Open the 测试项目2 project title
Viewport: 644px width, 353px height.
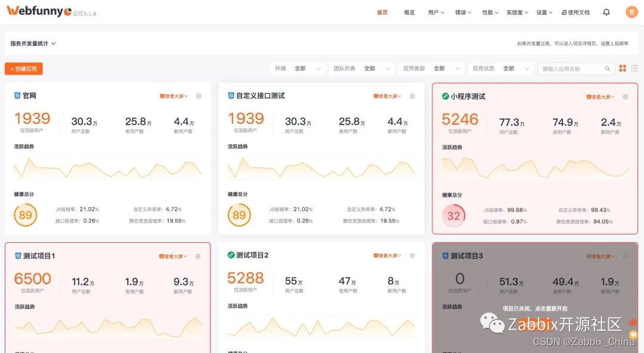(x=253, y=255)
